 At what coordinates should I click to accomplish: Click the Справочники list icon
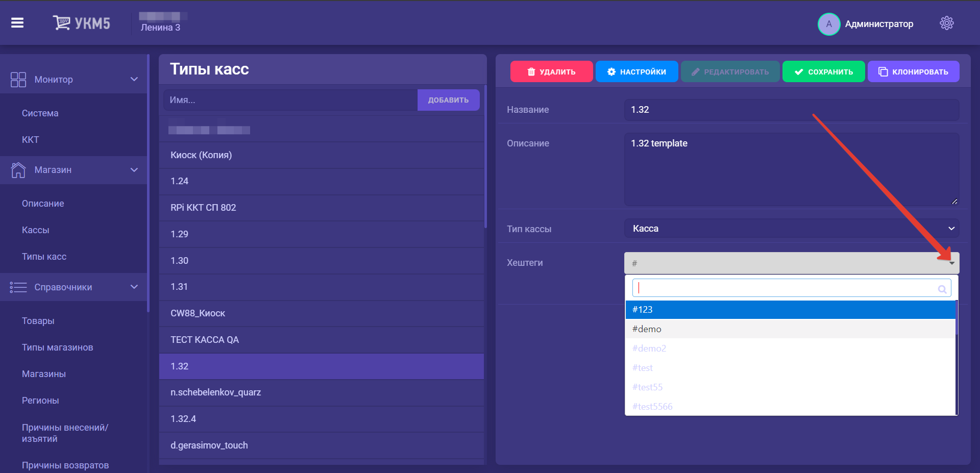(x=18, y=287)
